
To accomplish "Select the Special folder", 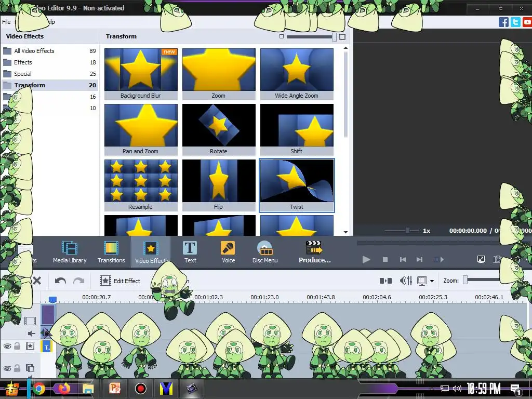I will (x=49, y=74).
